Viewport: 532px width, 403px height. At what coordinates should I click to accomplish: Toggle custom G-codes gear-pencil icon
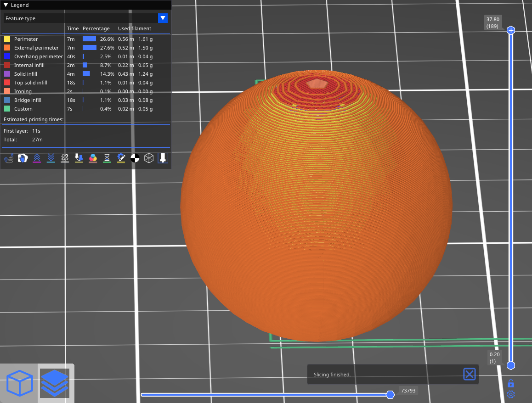pos(121,158)
